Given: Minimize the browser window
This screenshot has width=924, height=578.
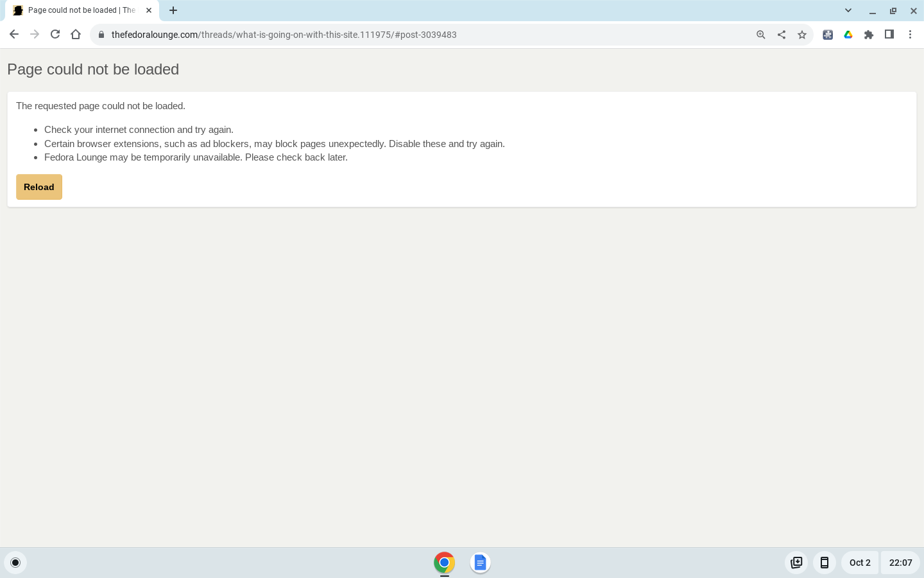Looking at the screenshot, I should [873, 10].
